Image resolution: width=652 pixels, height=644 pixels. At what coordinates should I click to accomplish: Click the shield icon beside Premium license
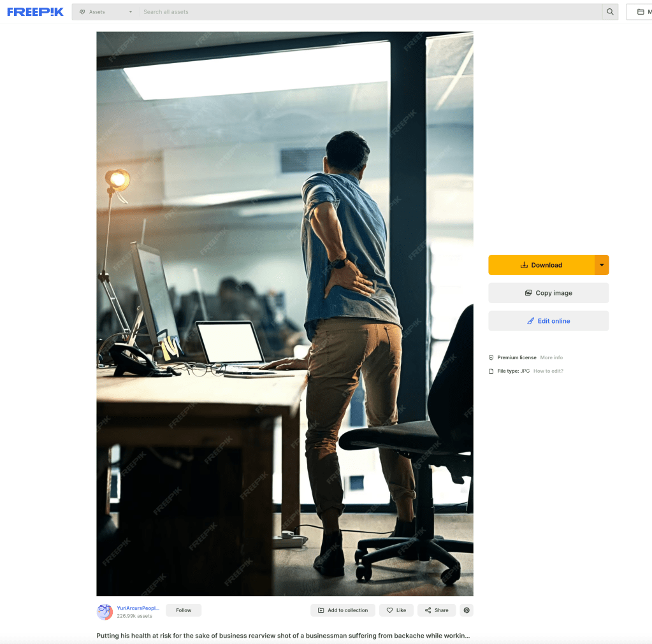click(x=491, y=358)
